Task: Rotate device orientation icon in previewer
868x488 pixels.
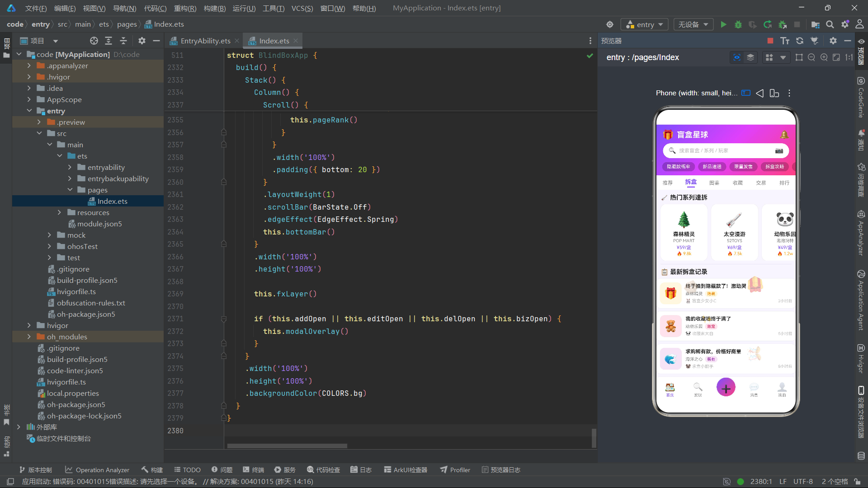Action: 774,93
